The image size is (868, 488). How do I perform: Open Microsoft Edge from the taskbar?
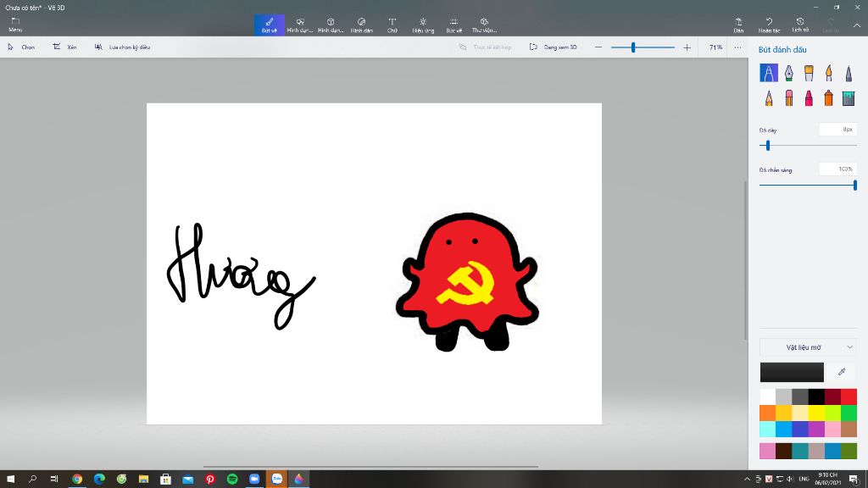pos(99,480)
